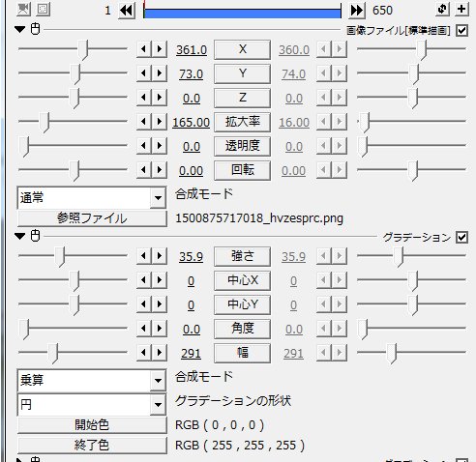The width and height of the screenshot is (476, 462).
Task: Click the left X position slider handle
Action: tap(84, 50)
